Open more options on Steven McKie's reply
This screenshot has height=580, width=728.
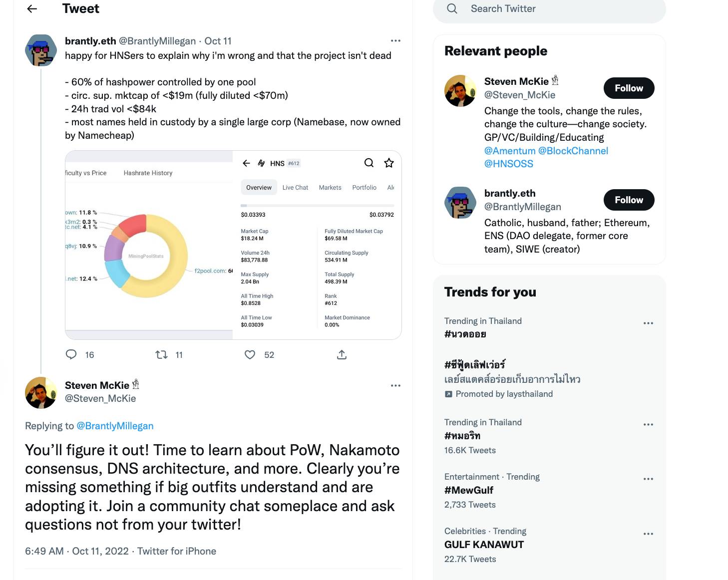coord(395,385)
